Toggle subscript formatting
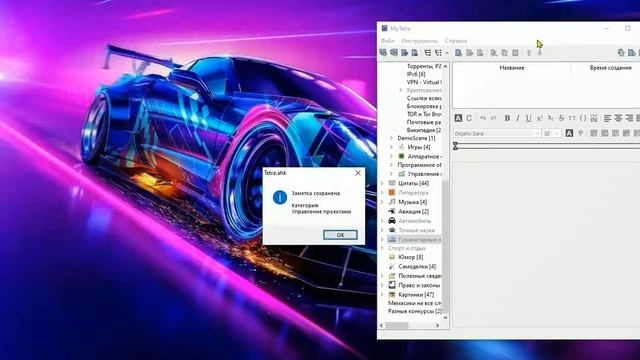Image resolution: width=640 pixels, height=360 pixels. coord(550,118)
